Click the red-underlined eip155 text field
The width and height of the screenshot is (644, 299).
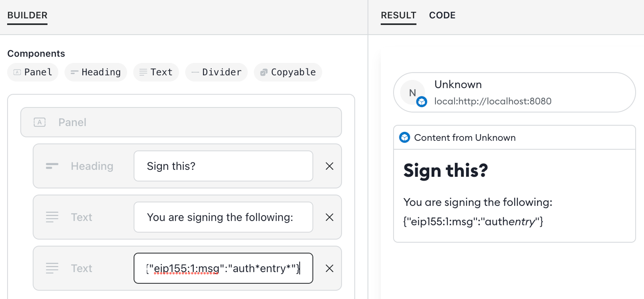[223, 268]
